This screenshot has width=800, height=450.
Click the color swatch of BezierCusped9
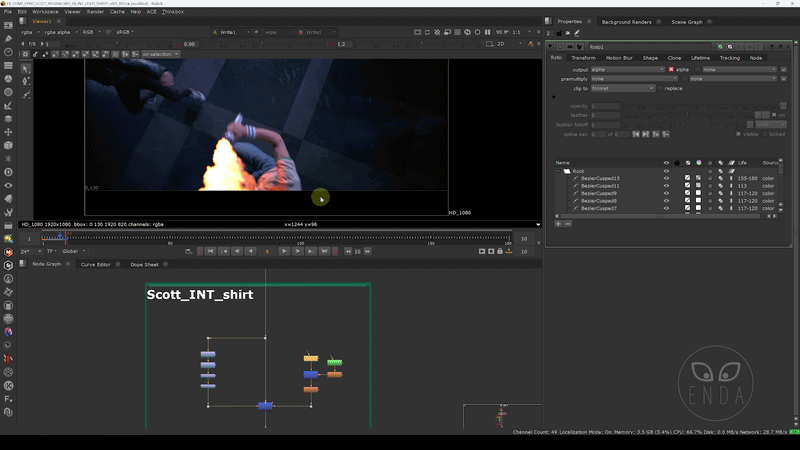(x=698, y=193)
